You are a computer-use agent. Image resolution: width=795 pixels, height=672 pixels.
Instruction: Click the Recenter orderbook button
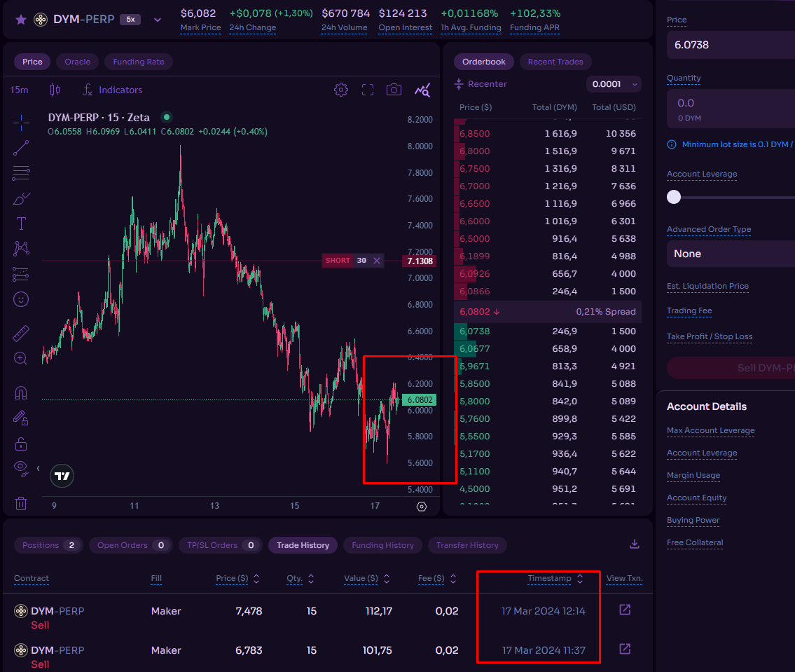click(x=481, y=84)
